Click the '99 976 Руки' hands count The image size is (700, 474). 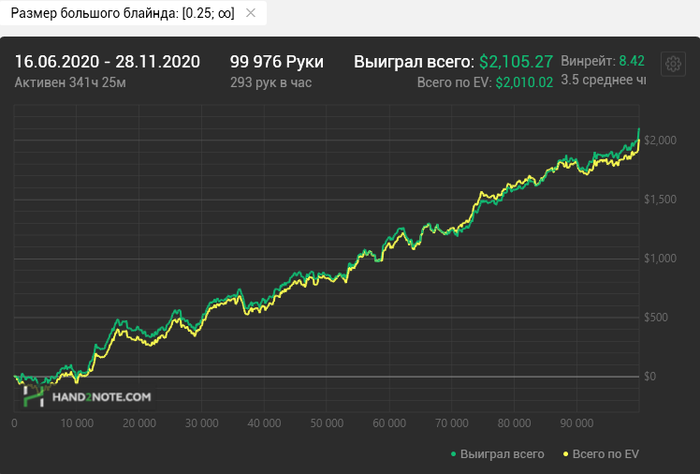tap(277, 62)
